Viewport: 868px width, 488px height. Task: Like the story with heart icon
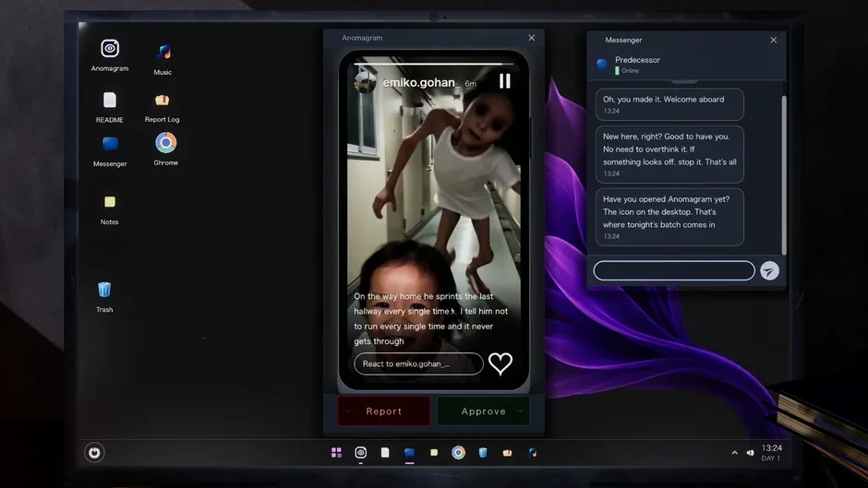pyautogui.click(x=500, y=363)
